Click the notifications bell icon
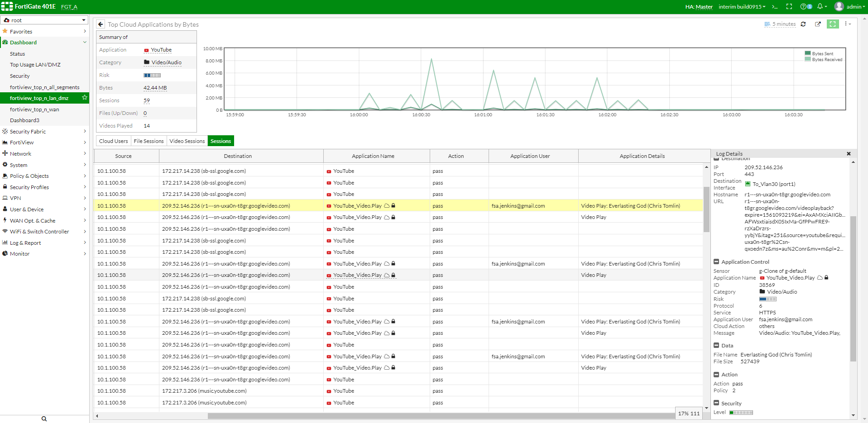This screenshot has width=868, height=423. click(x=820, y=7)
